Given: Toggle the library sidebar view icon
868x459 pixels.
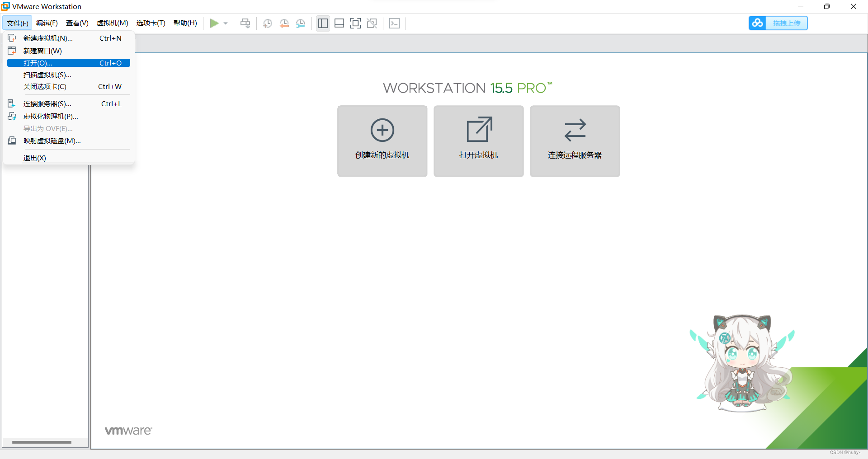Looking at the screenshot, I should [x=323, y=23].
